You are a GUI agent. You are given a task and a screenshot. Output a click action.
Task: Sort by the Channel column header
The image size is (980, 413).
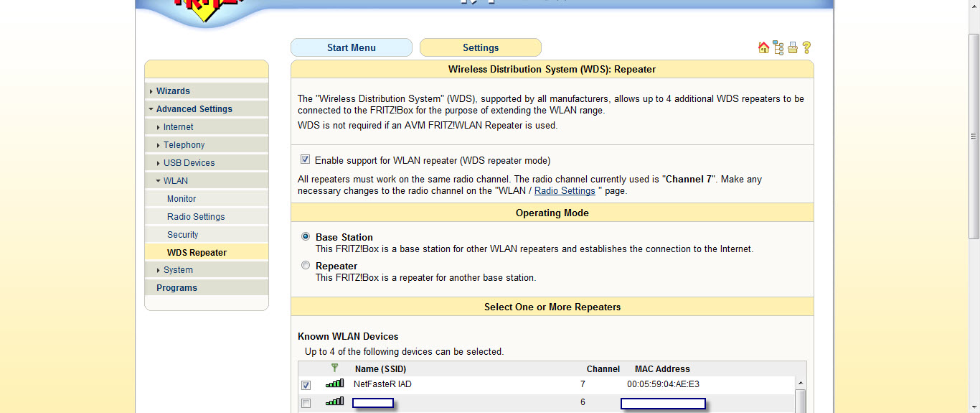(x=603, y=368)
